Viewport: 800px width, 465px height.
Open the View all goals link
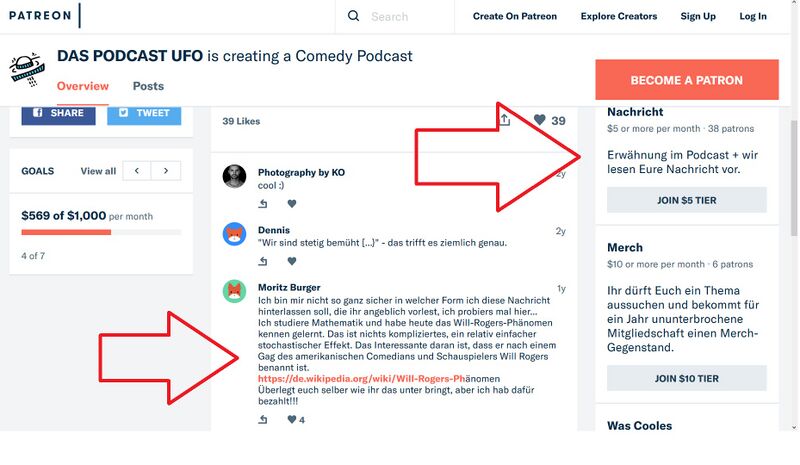[x=98, y=171]
